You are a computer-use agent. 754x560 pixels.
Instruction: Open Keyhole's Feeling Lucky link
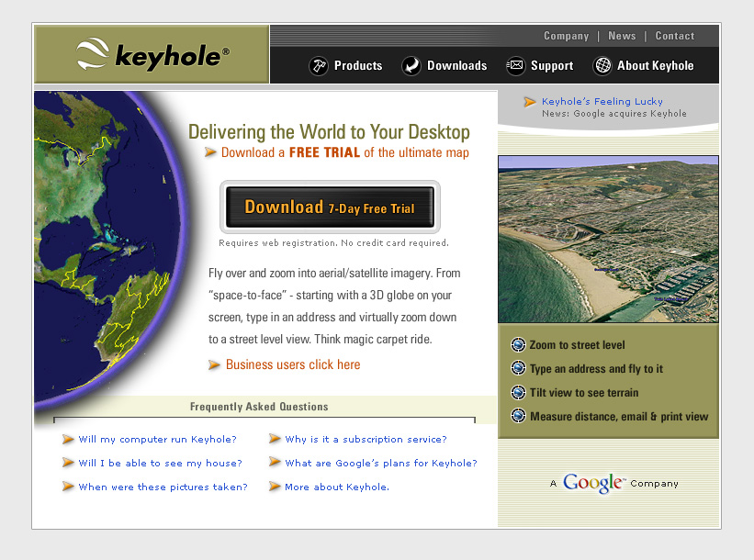602,101
